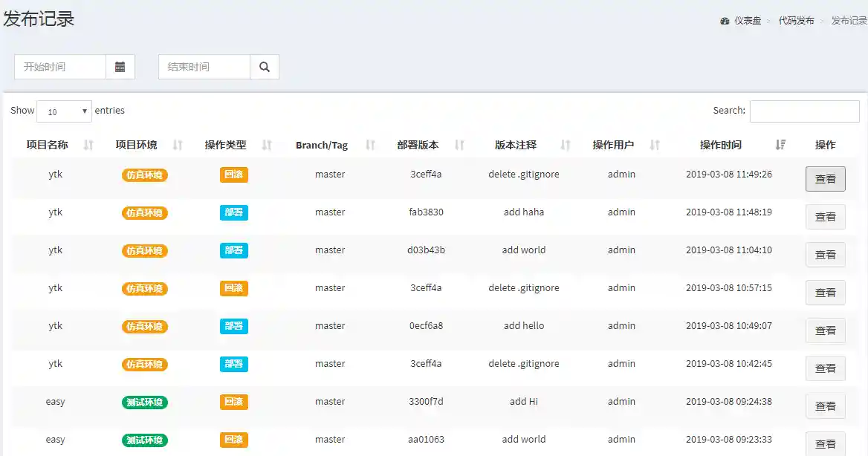Click 回滚 badge in 11:49:26 row
This screenshot has width=868, height=456.
(x=233, y=175)
